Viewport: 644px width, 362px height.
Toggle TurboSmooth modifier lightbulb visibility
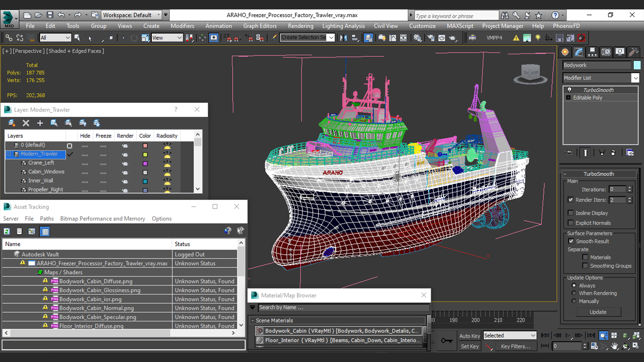pyautogui.click(x=569, y=90)
